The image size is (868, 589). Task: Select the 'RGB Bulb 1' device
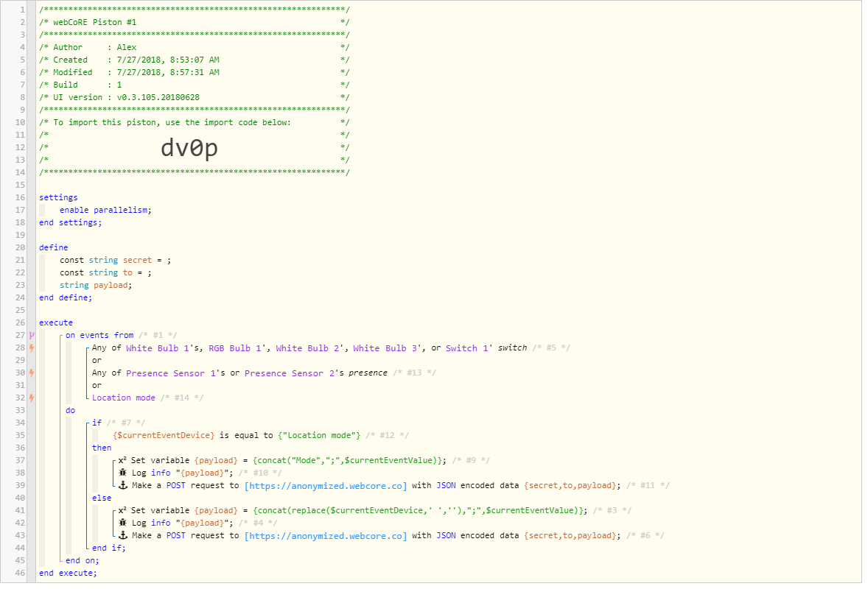pos(235,348)
